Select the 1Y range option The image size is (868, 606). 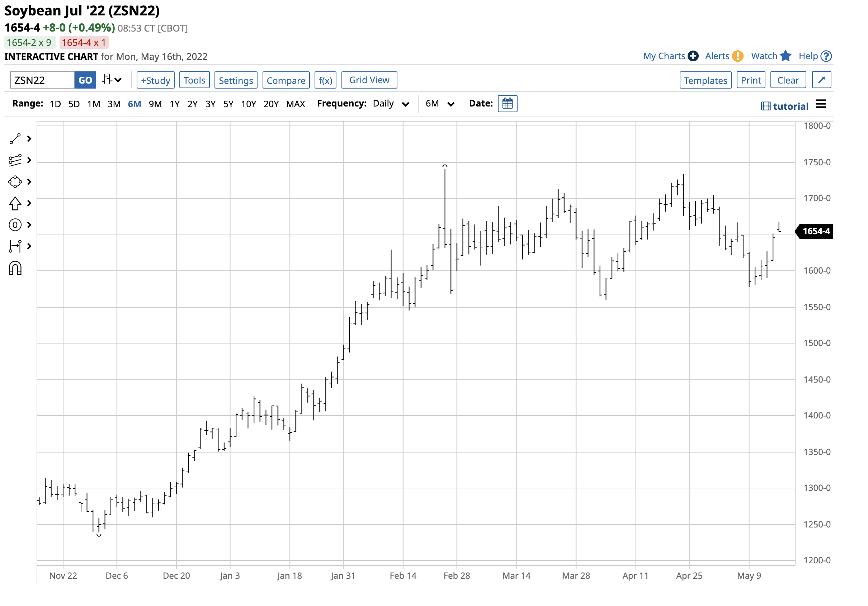(175, 104)
